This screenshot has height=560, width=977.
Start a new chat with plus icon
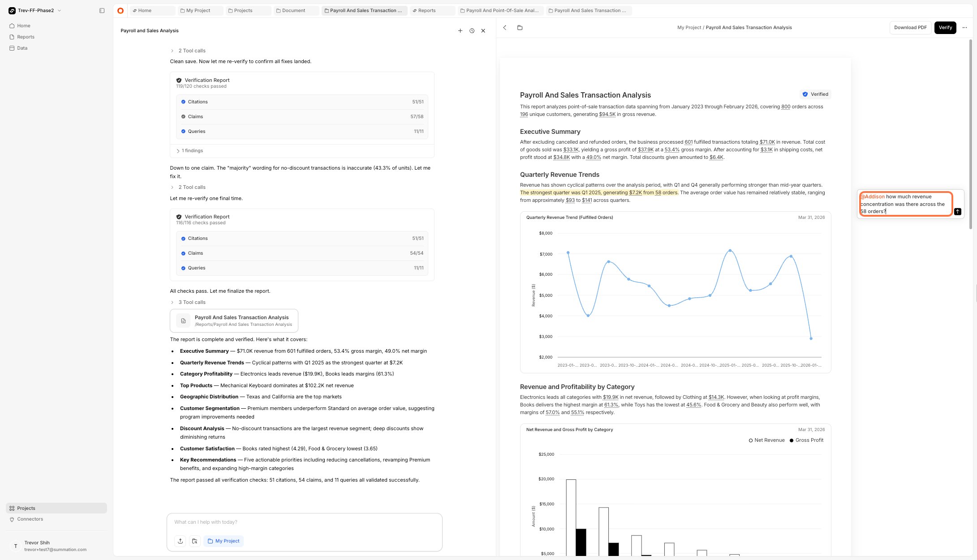(x=460, y=31)
